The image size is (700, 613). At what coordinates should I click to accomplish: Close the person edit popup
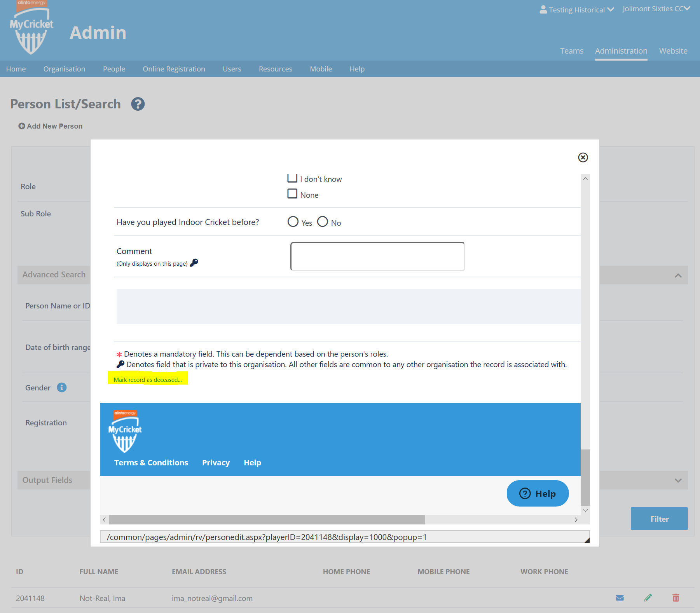tap(583, 157)
